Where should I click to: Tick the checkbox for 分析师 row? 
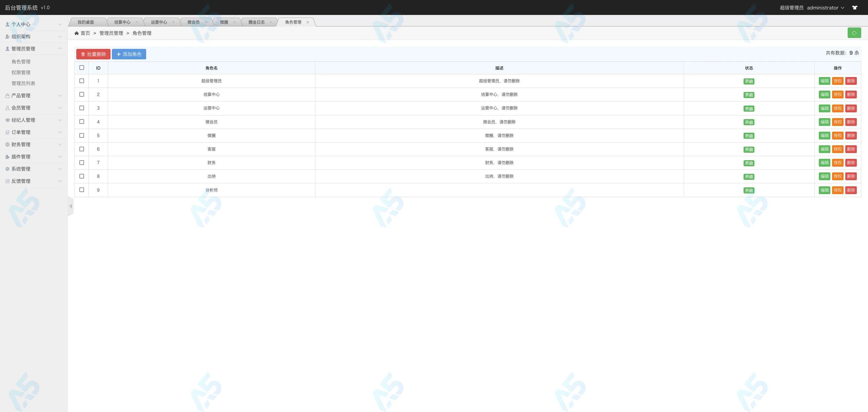[82, 190]
